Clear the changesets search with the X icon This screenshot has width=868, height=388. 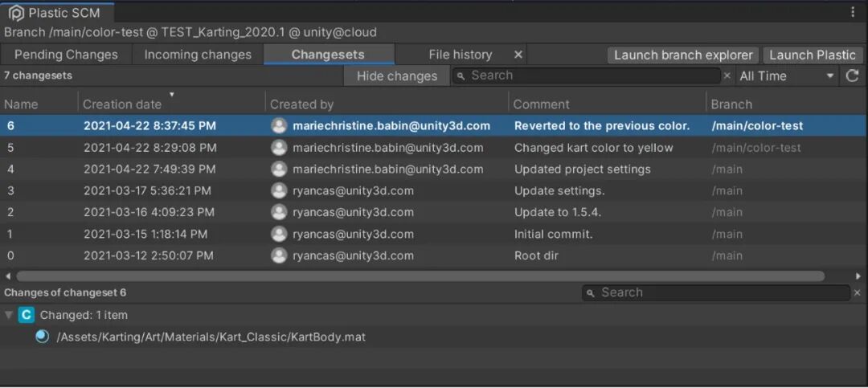pyautogui.click(x=727, y=76)
